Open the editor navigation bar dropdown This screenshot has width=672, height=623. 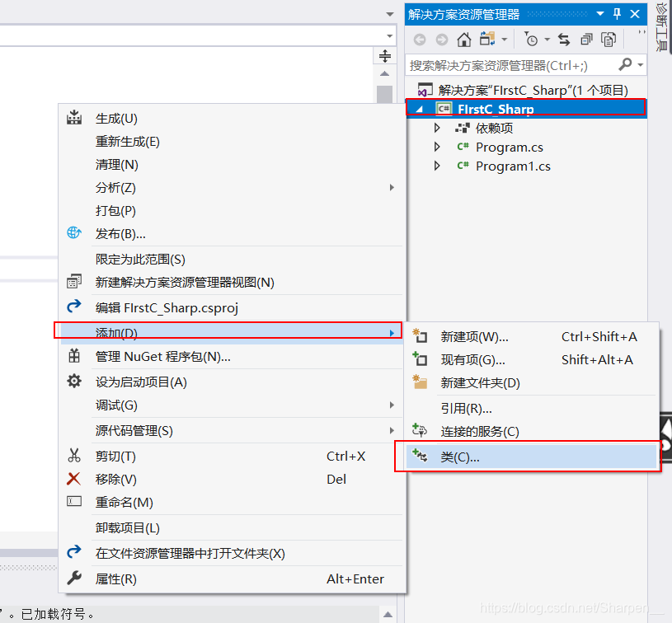click(x=389, y=36)
